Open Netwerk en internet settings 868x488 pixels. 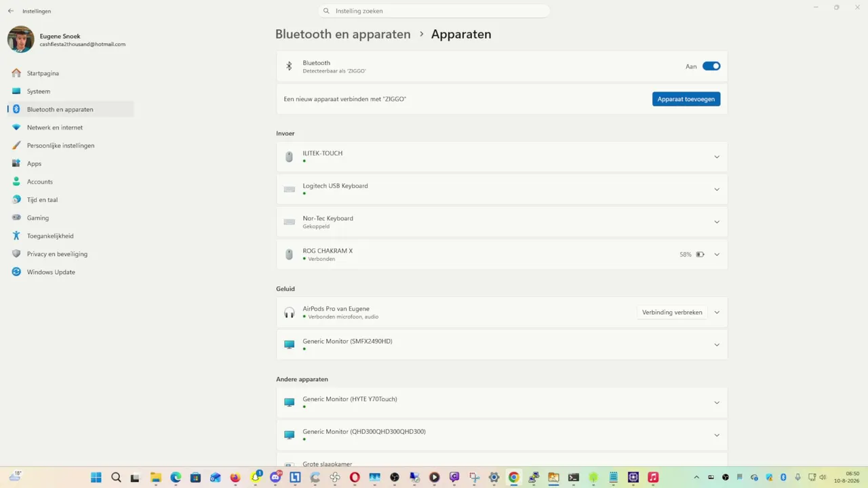pyautogui.click(x=71, y=127)
